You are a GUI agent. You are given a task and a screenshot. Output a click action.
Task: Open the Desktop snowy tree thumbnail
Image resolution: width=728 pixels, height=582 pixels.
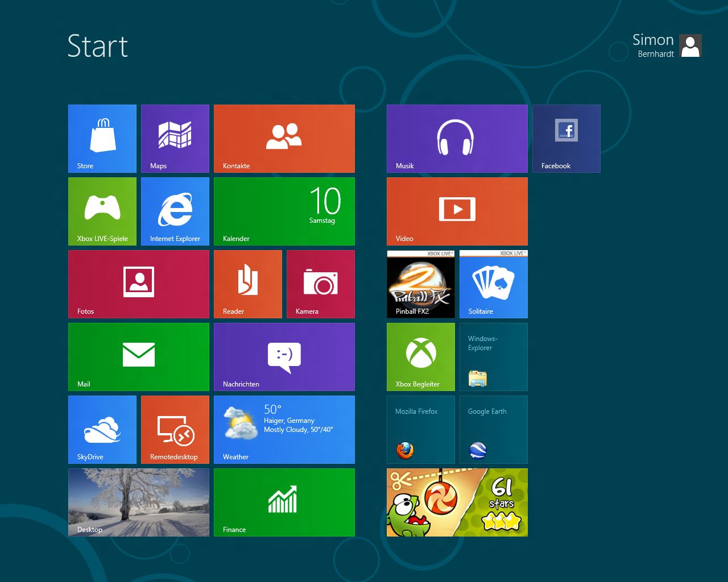click(139, 502)
